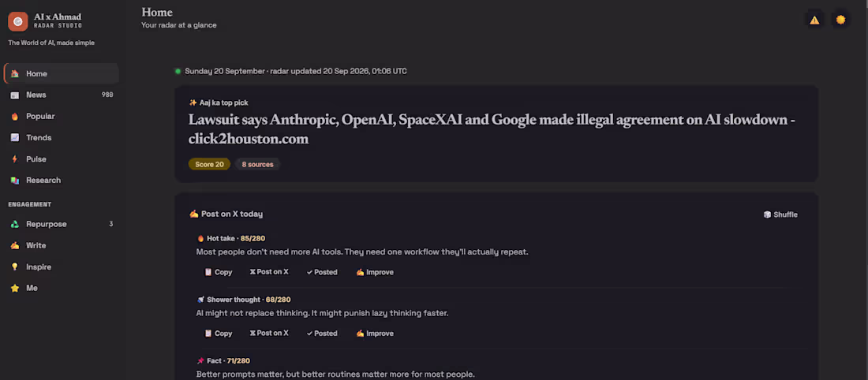Click the Shuffle dice icon
Screen dimensions: 868x380
[767, 214]
